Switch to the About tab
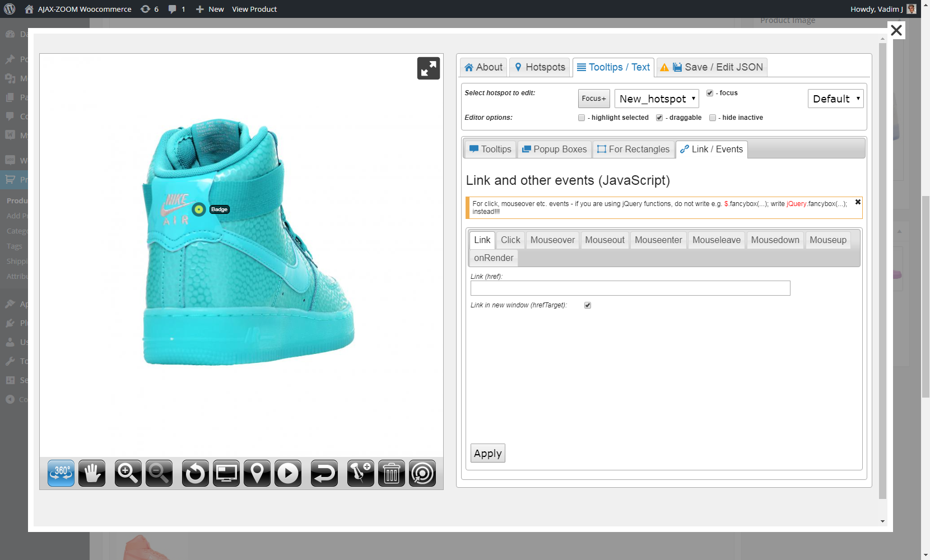 [x=483, y=67]
